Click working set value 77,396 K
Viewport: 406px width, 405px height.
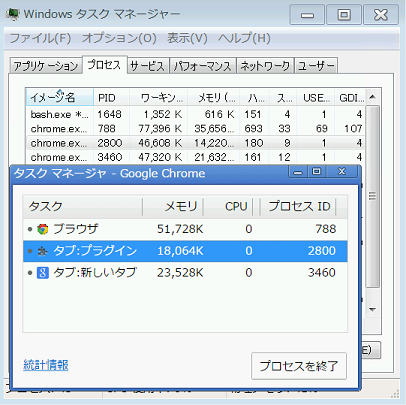coord(160,129)
